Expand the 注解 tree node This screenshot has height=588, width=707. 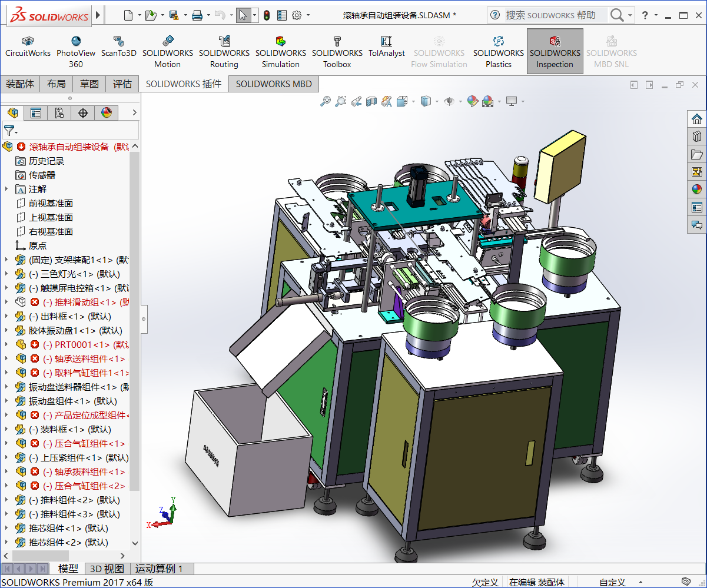click(x=6, y=189)
